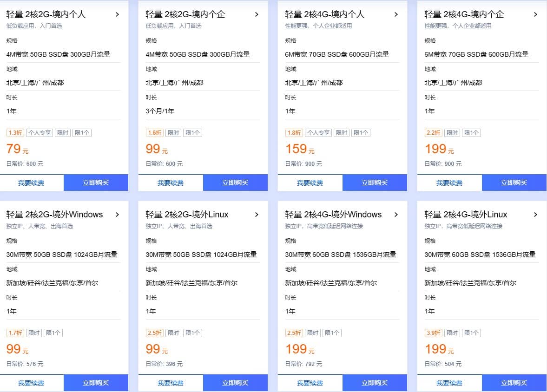Image resolution: width=547 pixels, height=392 pixels.
Task: Click 我要续费 under the 79元 plan
Action: click(31, 183)
